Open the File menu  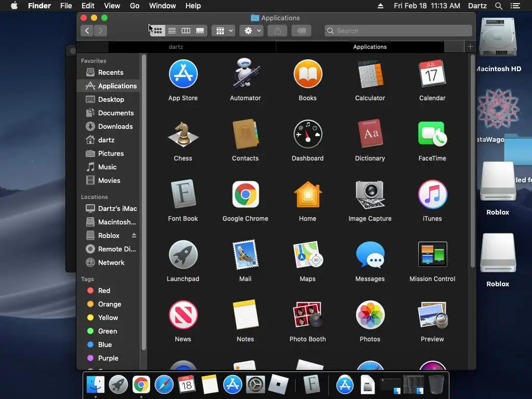(x=66, y=6)
